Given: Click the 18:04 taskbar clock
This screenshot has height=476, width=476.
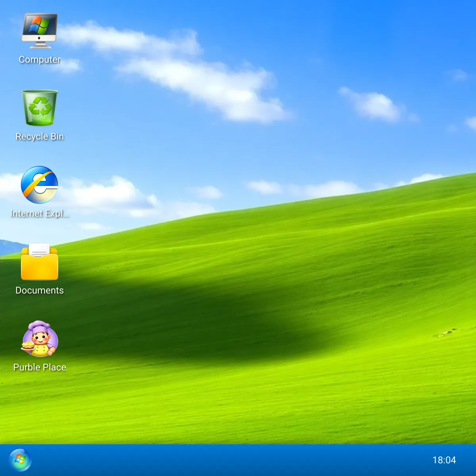Looking at the screenshot, I should [x=444, y=460].
